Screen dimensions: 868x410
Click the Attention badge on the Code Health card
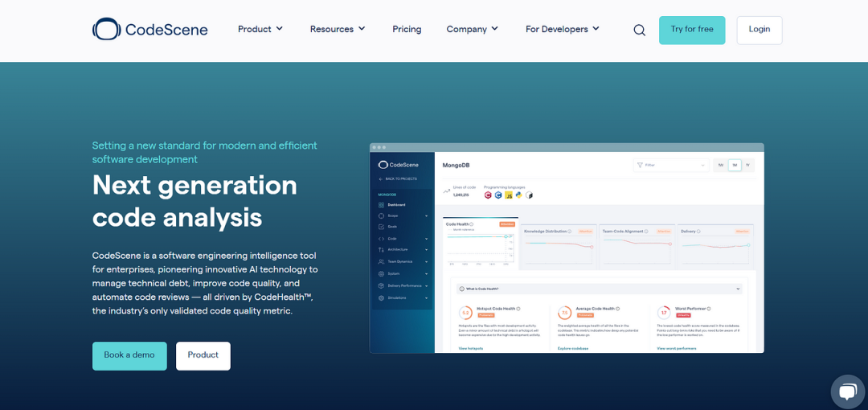507,224
